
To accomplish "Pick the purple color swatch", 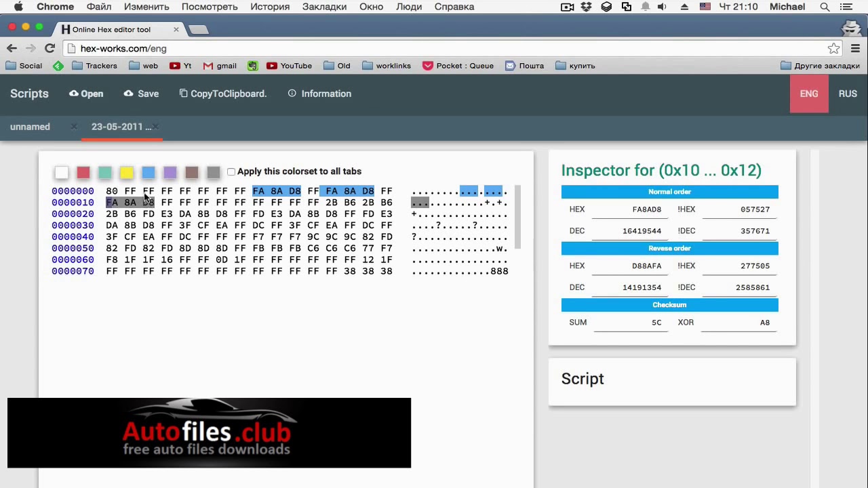I will click(170, 173).
